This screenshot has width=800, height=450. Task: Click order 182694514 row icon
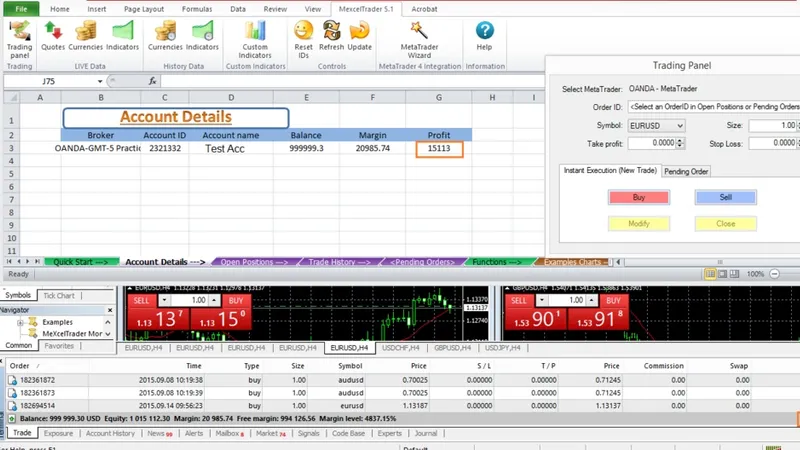12,406
